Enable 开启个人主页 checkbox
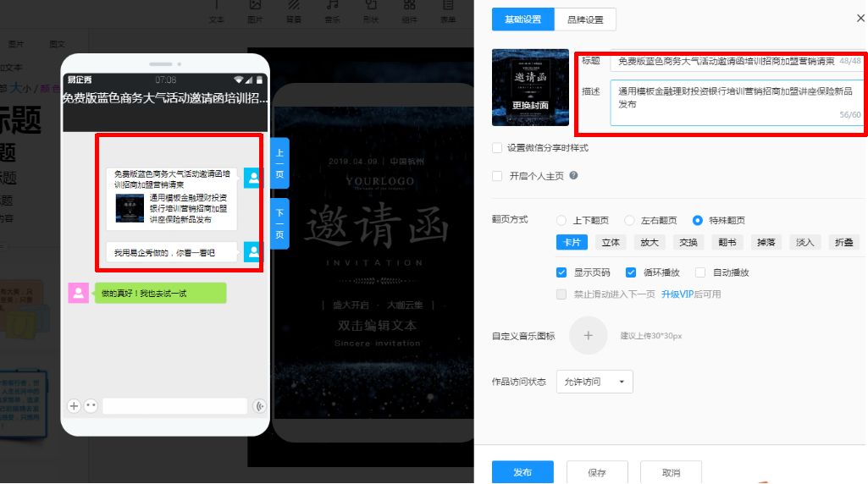Viewport: 868px width, 484px height. pos(497,176)
